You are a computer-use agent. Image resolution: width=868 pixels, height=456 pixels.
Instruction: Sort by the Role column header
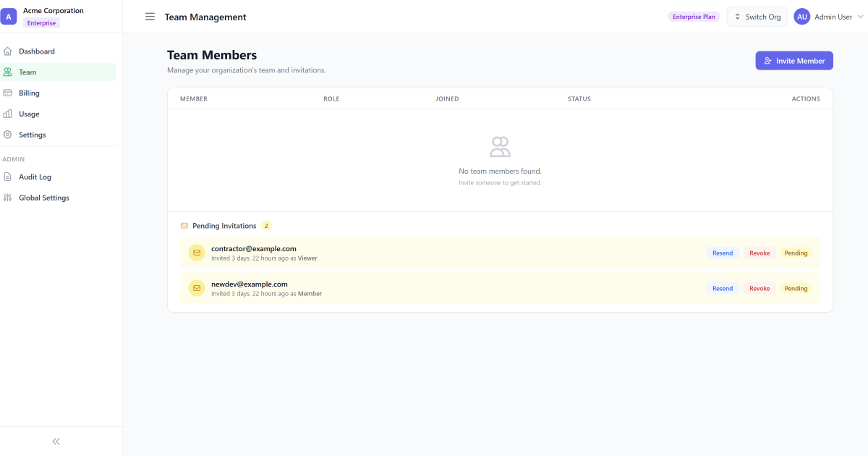331,99
